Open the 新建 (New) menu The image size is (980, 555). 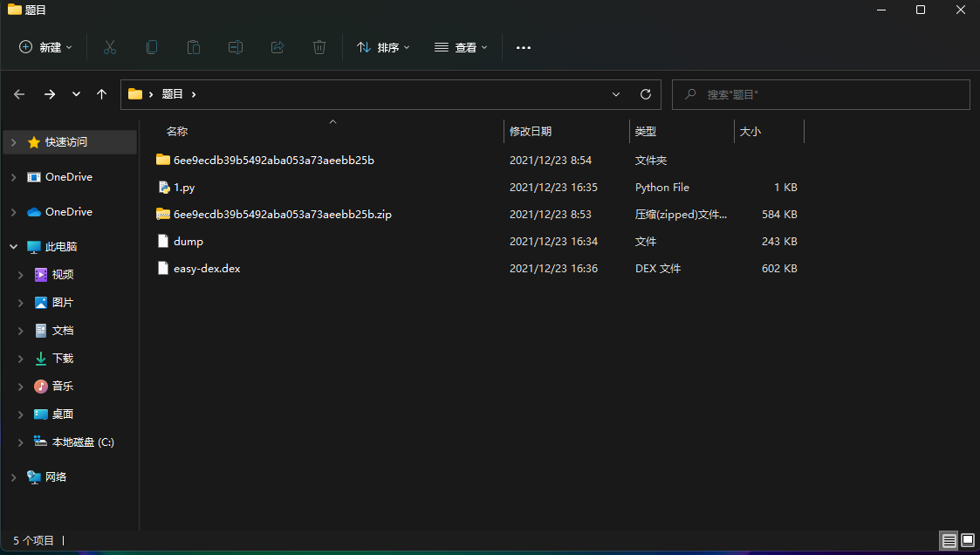[x=46, y=47]
